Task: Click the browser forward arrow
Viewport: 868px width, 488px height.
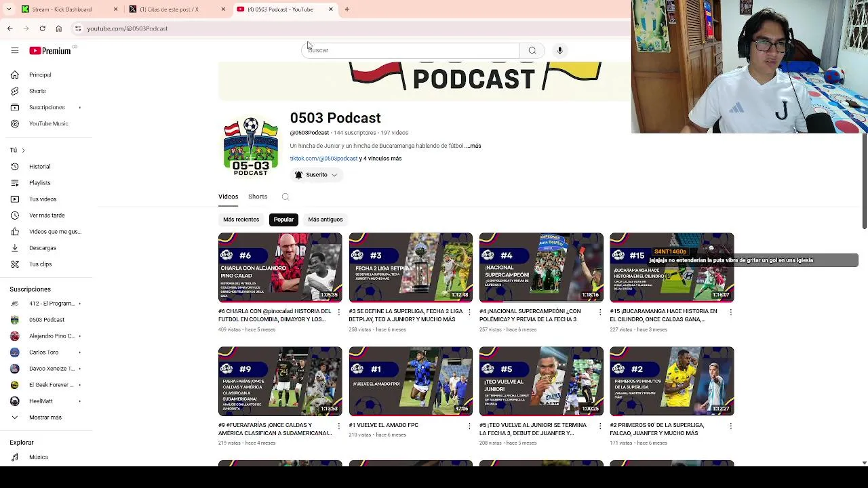Action: click(26, 28)
